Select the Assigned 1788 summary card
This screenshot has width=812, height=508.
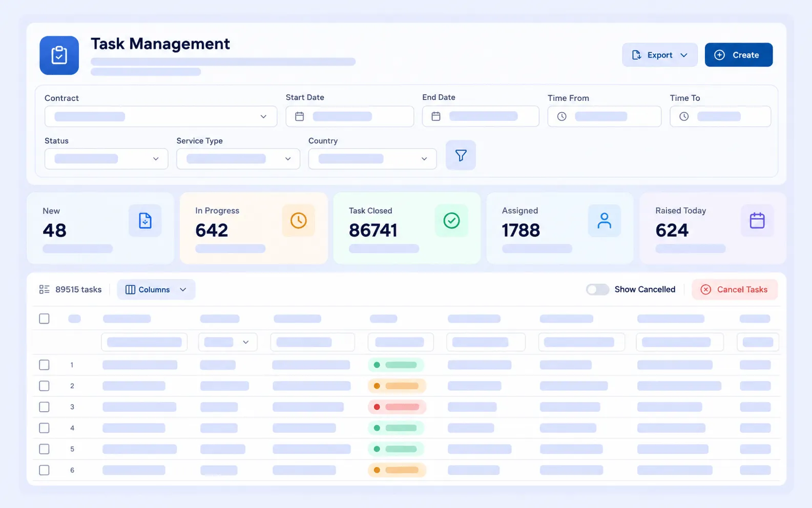560,228
